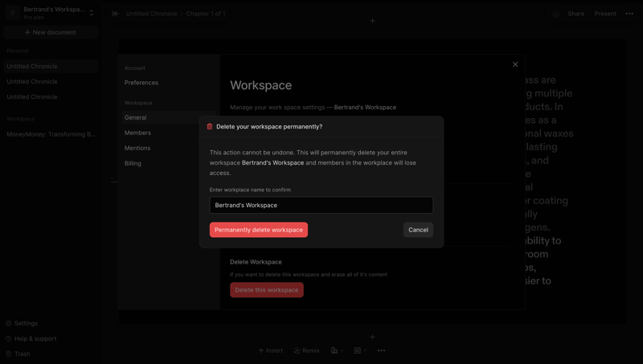Click Insert in bottom toolbar

271,350
